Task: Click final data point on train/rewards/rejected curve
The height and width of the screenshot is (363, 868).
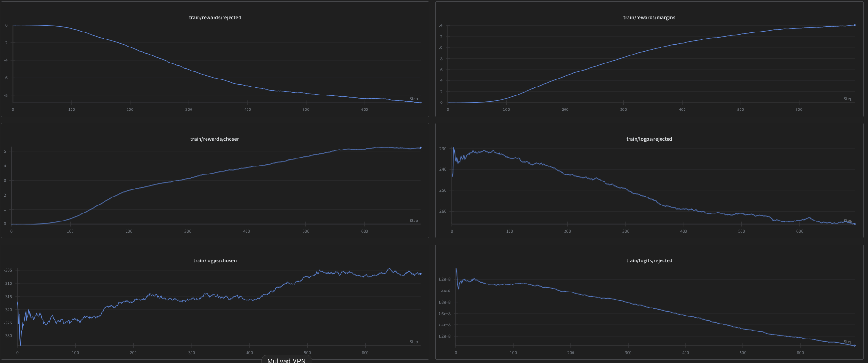Action: point(420,102)
